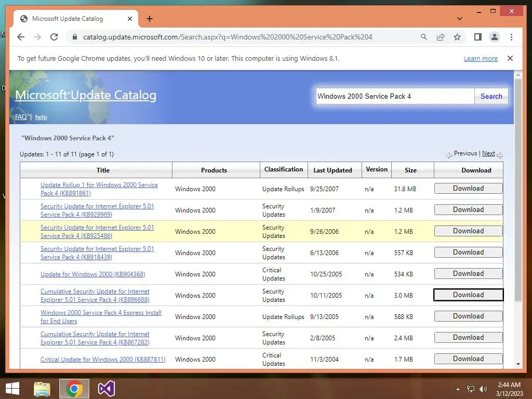Open the Chrome profile avatar
Viewport: 532px width, 399px height.
[x=495, y=37]
